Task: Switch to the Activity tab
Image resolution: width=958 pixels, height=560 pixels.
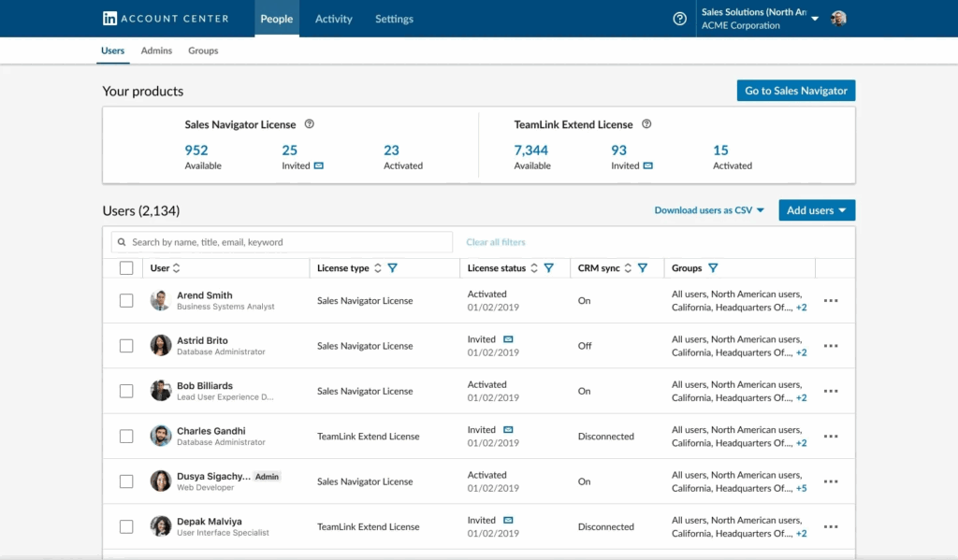Action: tap(333, 19)
